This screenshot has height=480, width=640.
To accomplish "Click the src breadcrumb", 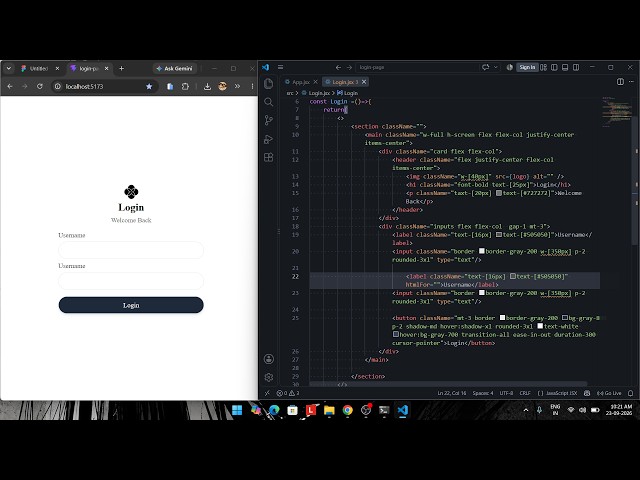I will click(290, 93).
